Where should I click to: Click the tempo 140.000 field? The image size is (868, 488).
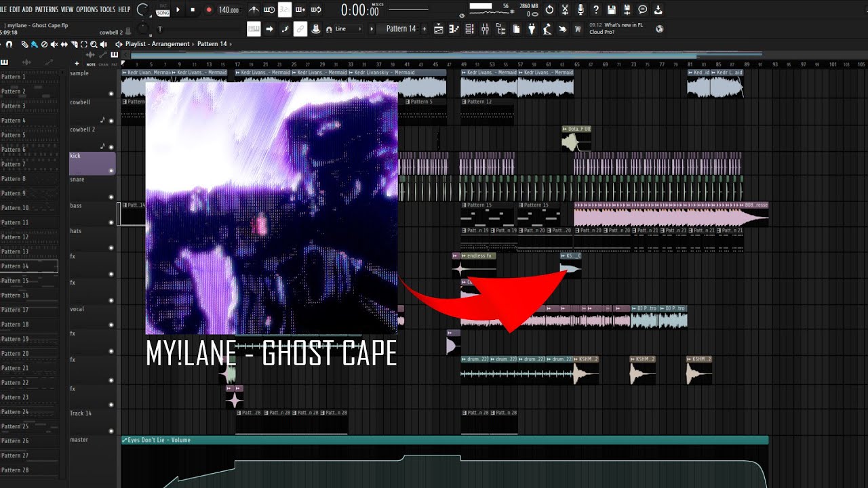tap(229, 10)
